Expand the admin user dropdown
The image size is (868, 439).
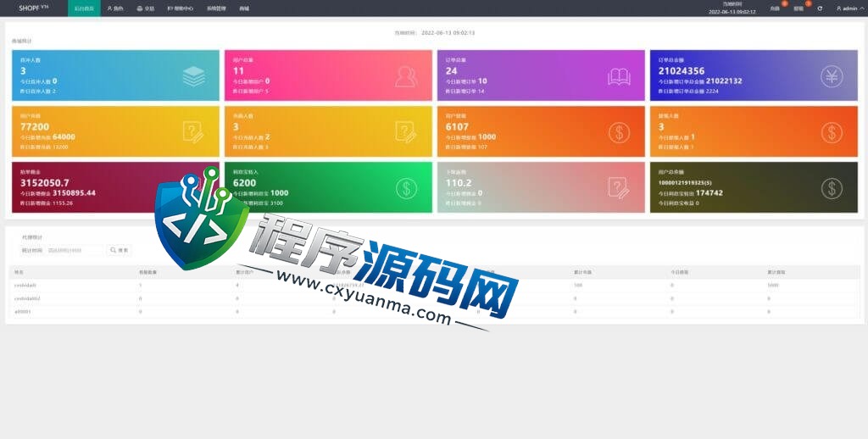(x=849, y=8)
